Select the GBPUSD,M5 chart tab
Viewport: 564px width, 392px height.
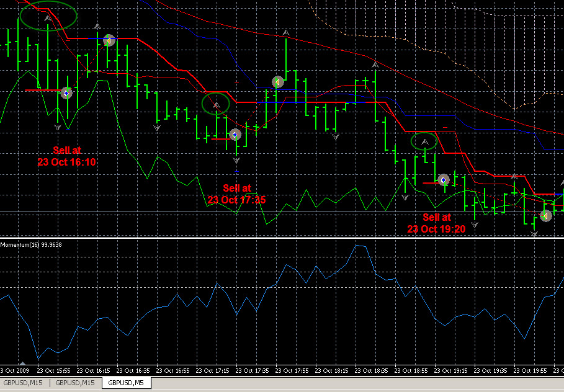pos(126,383)
